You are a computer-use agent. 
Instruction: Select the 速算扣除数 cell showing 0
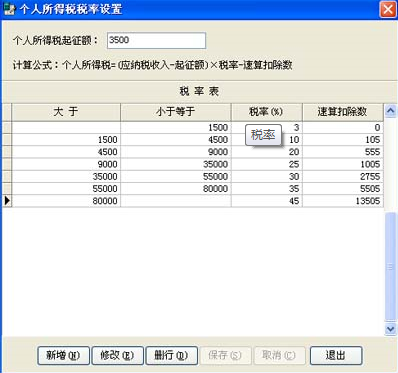click(x=343, y=128)
